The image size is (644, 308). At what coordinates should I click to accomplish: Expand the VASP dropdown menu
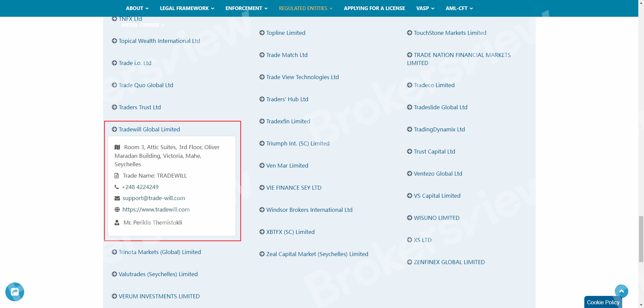425,8
